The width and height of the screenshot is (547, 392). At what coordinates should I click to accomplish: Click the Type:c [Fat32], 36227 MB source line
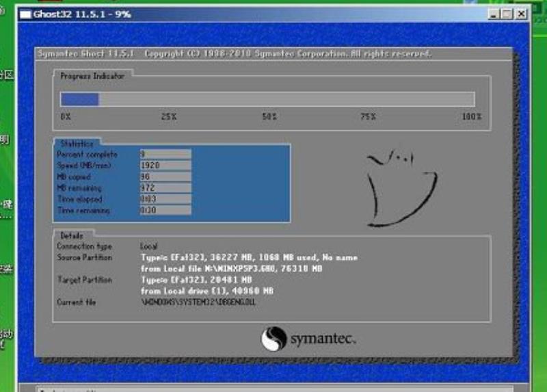(x=249, y=258)
